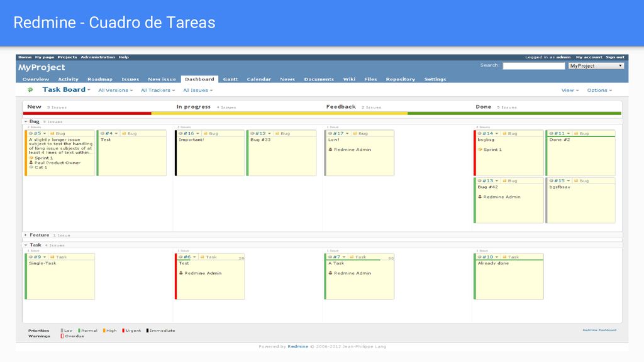This screenshot has width=644, height=362.
Task: Click the tracker icon on card #14
Action: [x=505, y=133]
